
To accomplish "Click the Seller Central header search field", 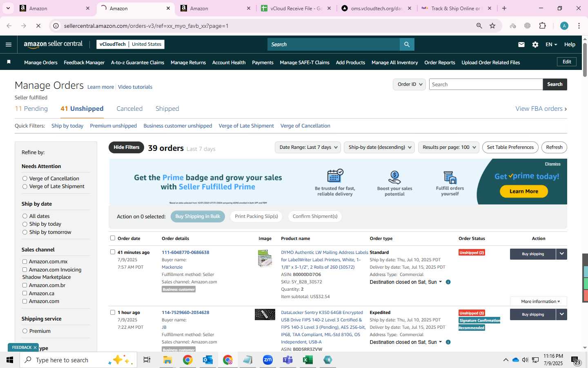I will (x=334, y=44).
